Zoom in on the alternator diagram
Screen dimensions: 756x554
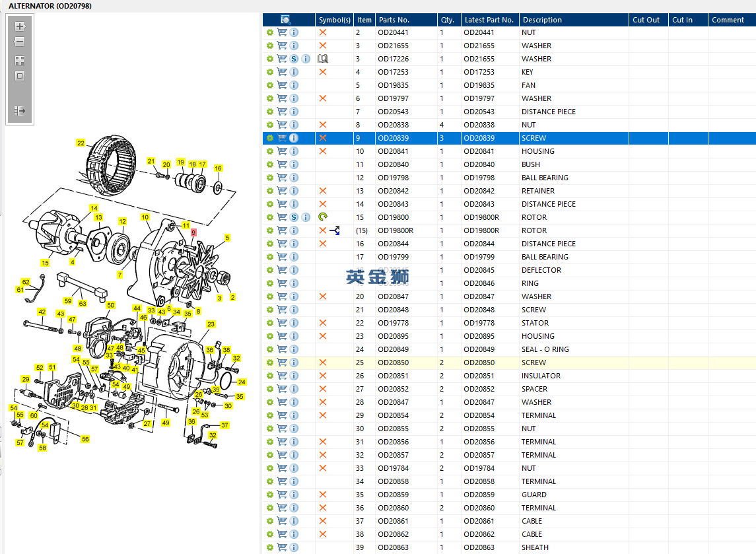[x=20, y=26]
